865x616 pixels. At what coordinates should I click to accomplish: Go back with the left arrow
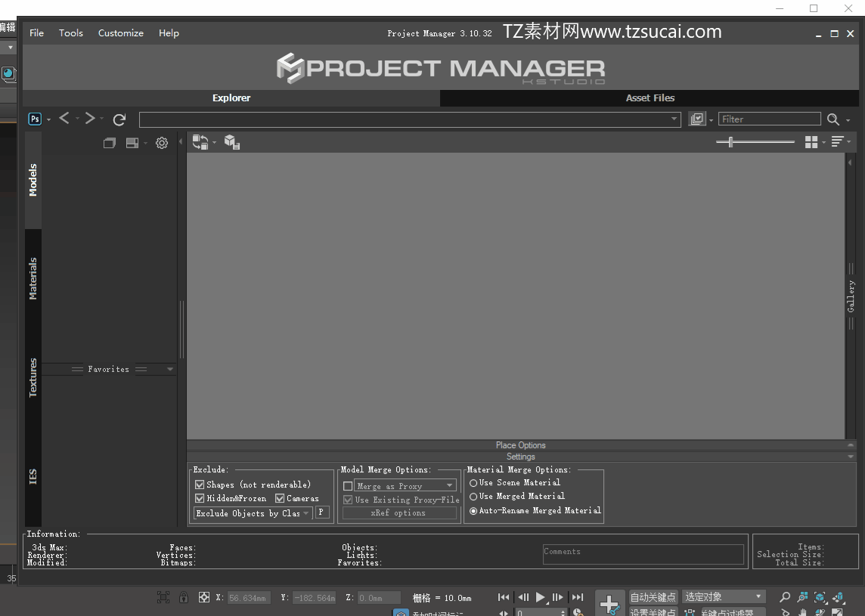tap(64, 118)
